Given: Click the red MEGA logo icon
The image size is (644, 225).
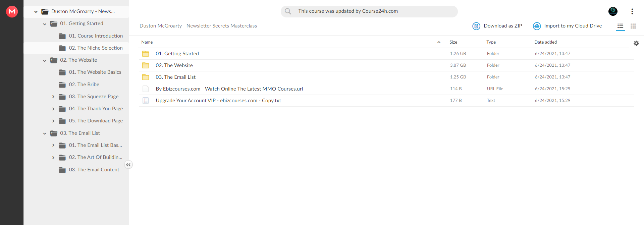Looking at the screenshot, I should 12,11.
